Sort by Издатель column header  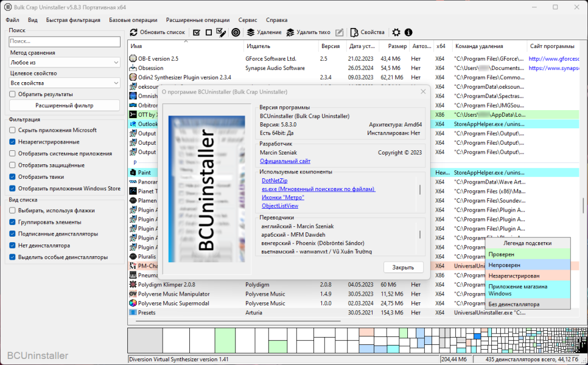(x=281, y=46)
